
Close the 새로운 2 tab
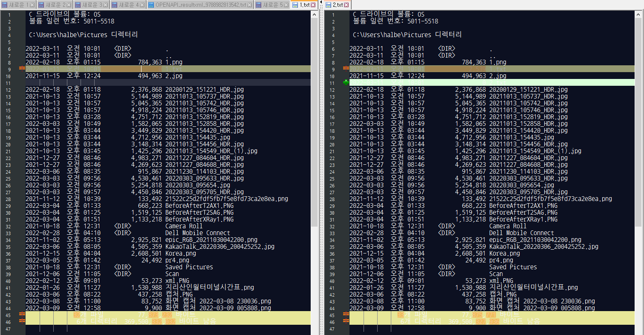[x=69, y=5]
